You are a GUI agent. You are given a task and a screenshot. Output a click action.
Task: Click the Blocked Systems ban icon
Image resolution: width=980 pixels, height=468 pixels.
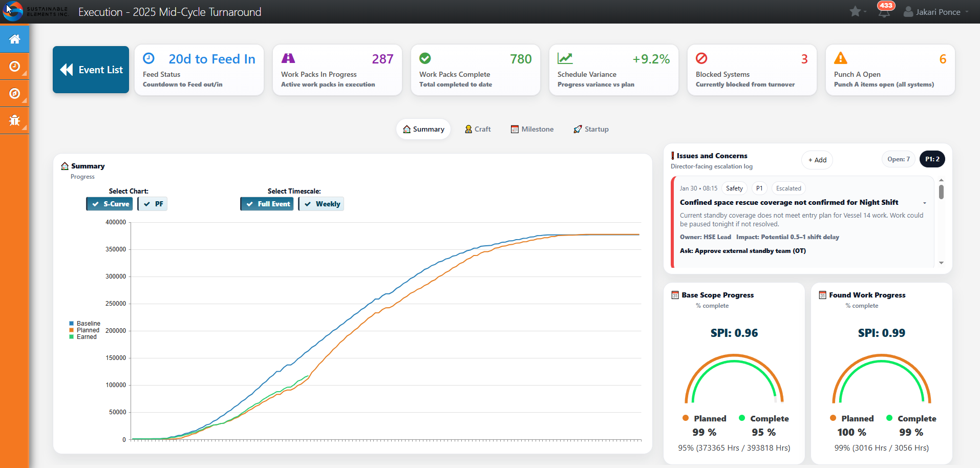701,58
